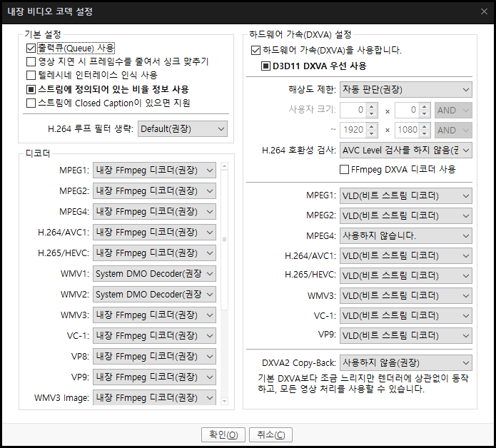
Task: Open the AND dropdown beside the 1920 x 1080 row
Action: [453, 131]
